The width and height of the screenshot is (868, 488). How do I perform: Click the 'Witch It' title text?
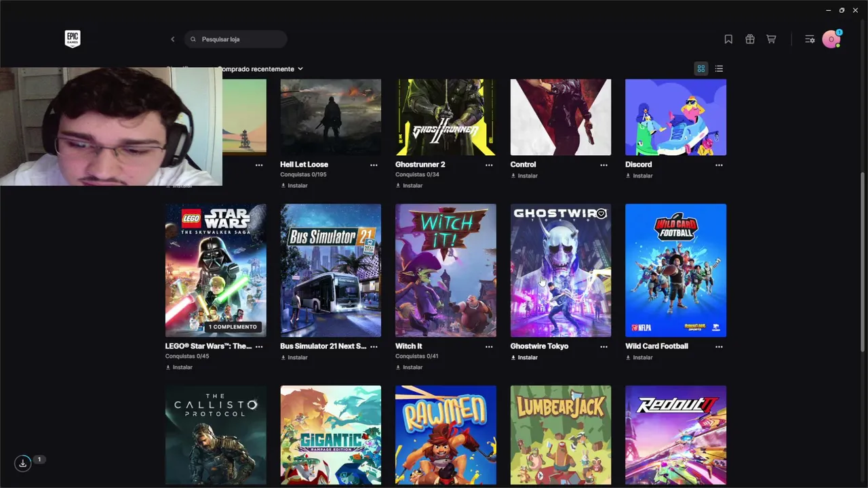(409, 346)
